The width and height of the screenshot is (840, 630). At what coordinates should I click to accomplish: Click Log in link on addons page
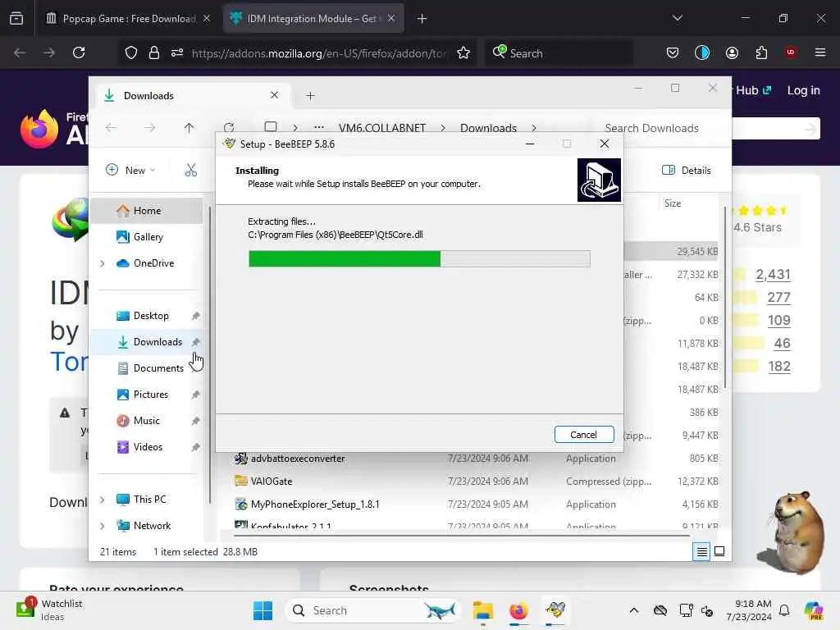click(804, 90)
